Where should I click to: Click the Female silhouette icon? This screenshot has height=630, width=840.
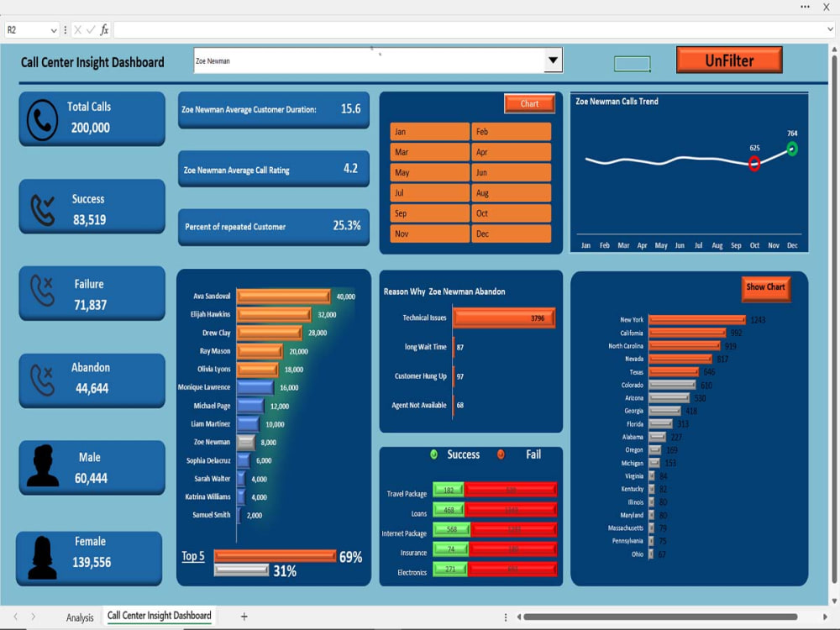pos(42,558)
